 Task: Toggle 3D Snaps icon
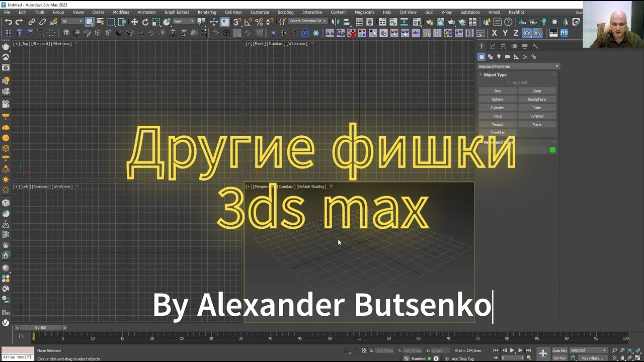237,22
